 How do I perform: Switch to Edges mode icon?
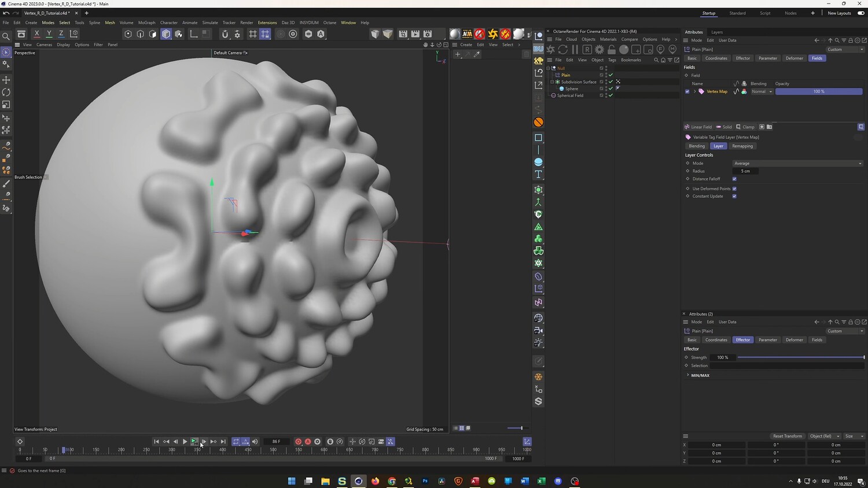click(141, 34)
